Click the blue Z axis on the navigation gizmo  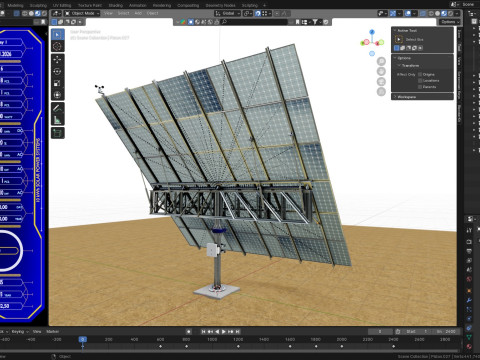372,32
